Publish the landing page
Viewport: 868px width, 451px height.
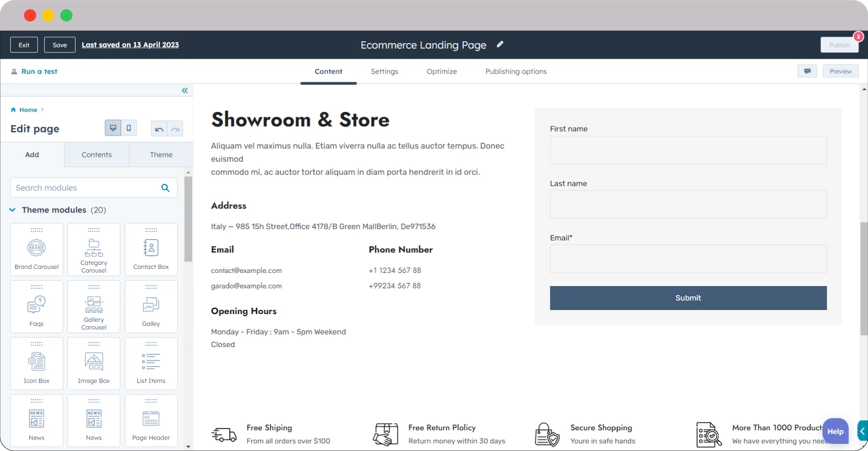tap(839, 45)
